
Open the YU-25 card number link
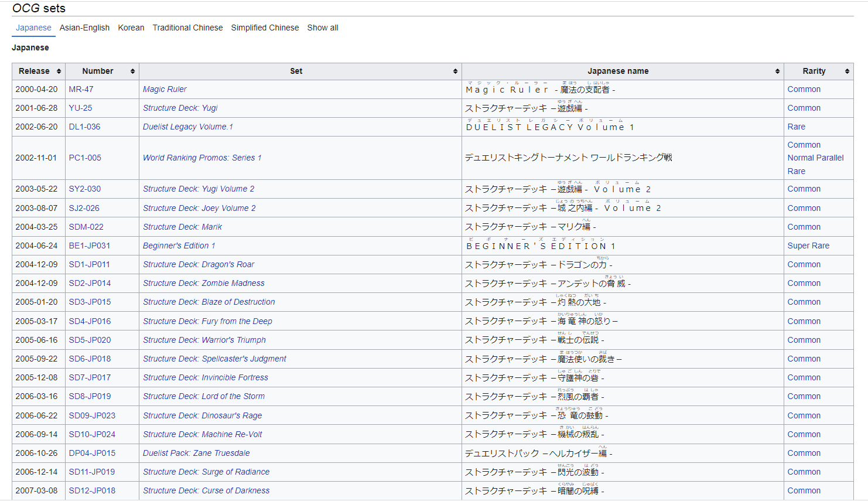click(81, 108)
